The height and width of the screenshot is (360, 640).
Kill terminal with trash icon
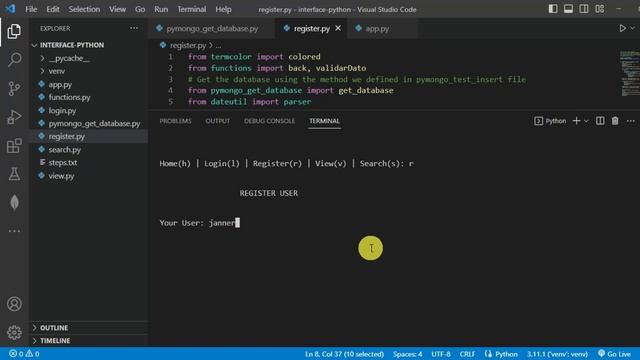click(x=615, y=121)
